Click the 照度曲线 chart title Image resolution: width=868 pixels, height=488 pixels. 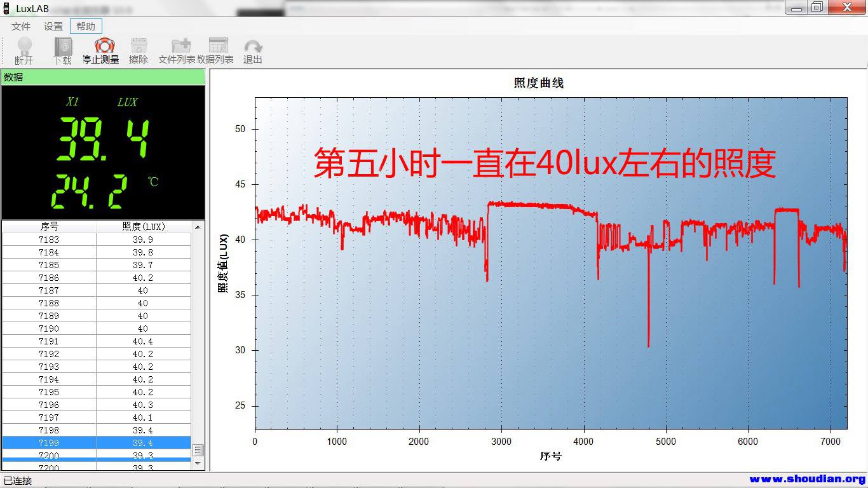538,83
